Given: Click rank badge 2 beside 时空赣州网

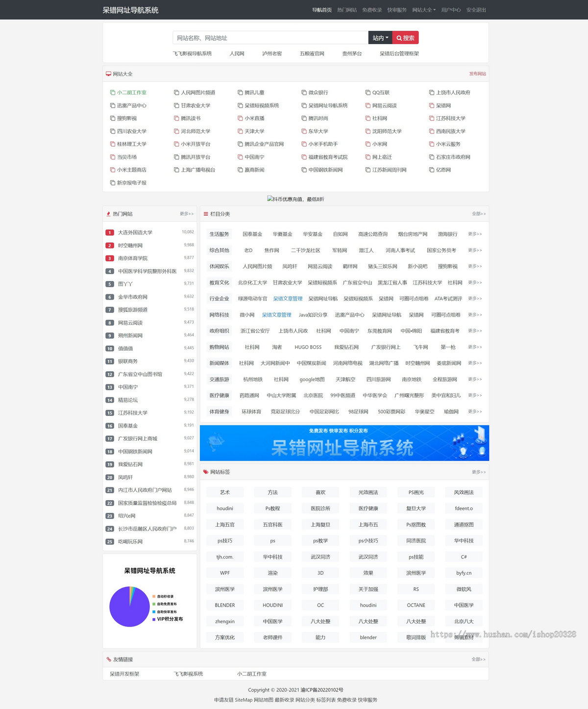Looking at the screenshot, I should [x=110, y=246].
